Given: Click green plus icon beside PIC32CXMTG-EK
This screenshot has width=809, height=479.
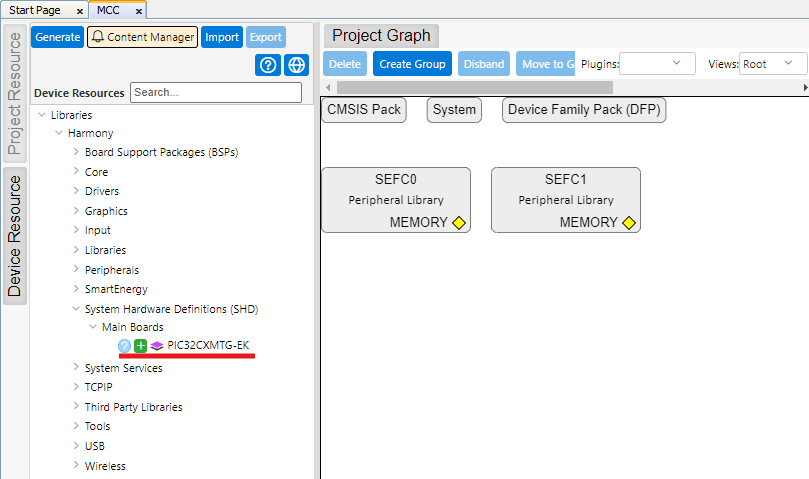Looking at the screenshot, I should [141, 346].
